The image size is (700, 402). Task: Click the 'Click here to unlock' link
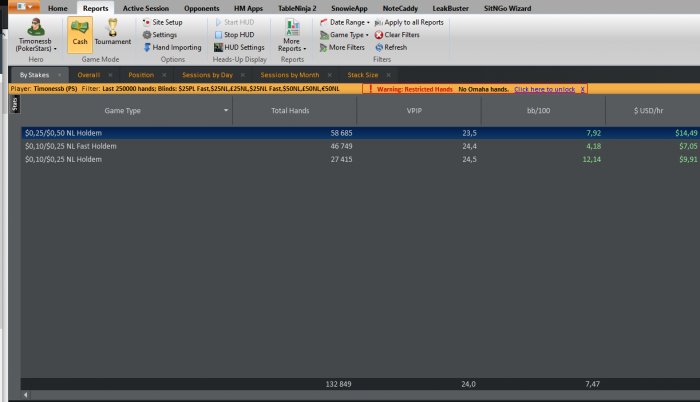click(x=544, y=89)
